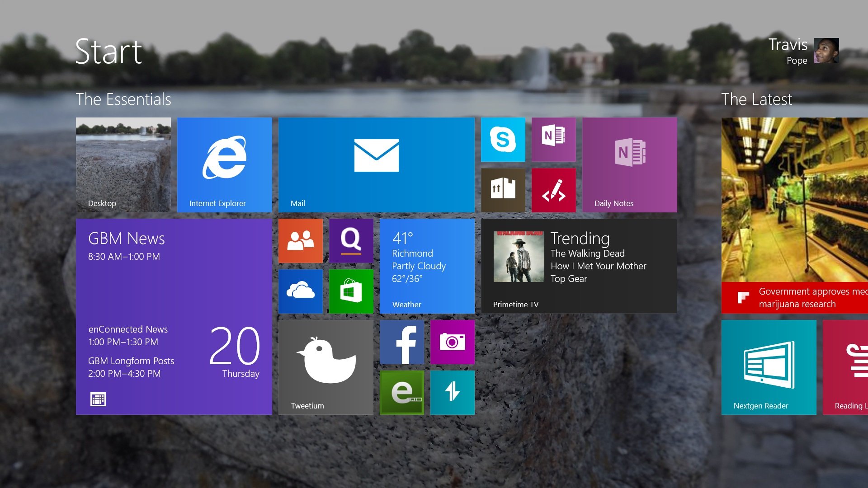
Task: Open the OneDrive cloud tile
Action: (x=301, y=291)
